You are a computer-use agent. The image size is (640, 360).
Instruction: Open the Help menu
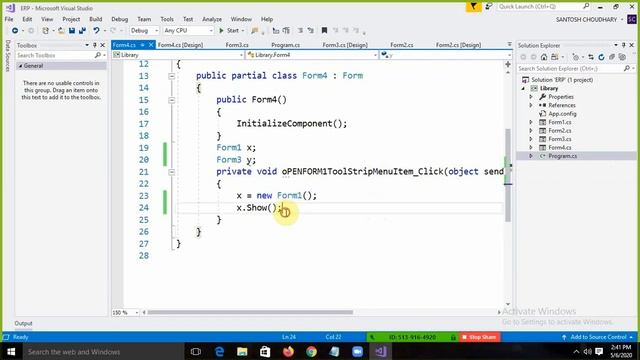pos(267,19)
